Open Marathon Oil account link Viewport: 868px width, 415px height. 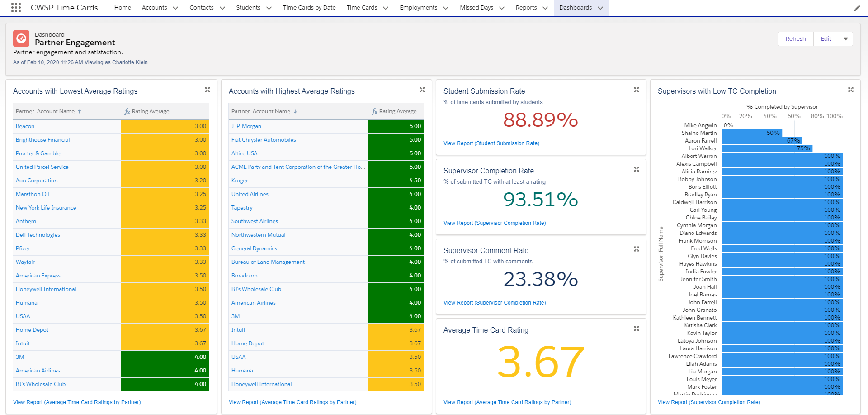point(32,194)
